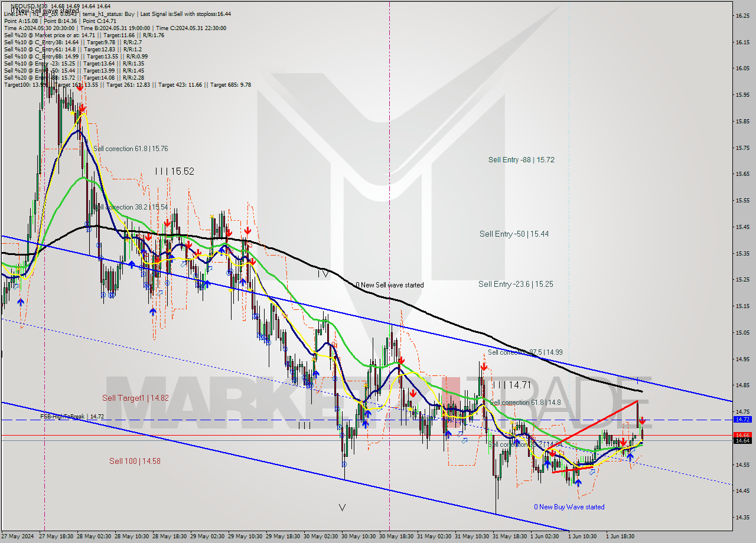
Task: Click the 15.45 price axis label
Action: tap(743, 227)
